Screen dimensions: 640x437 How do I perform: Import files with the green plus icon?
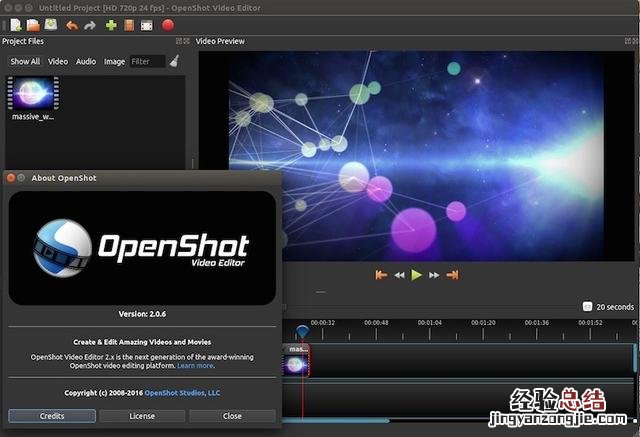click(111, 25)
